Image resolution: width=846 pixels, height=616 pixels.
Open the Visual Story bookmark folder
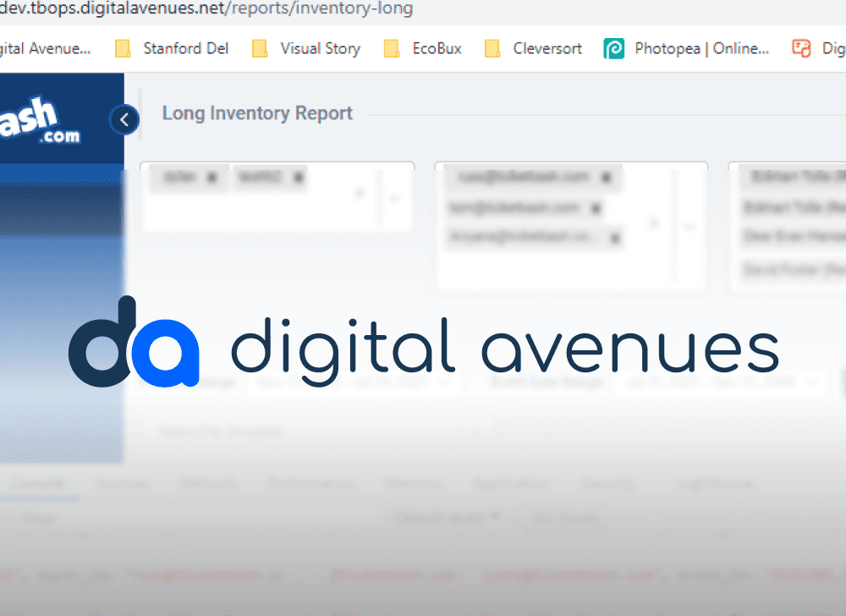[306, 48]
